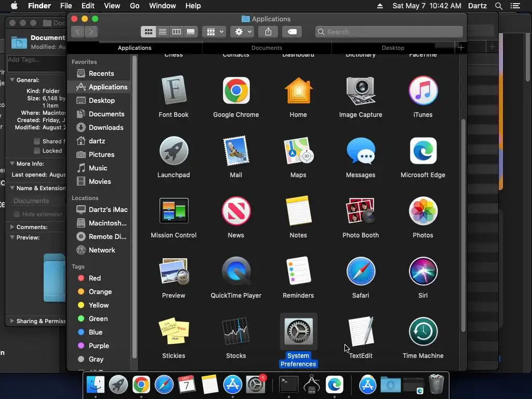Click the Reminders app icon
Image resolution: width=532 pixels, height=399 pixels.
298,271
